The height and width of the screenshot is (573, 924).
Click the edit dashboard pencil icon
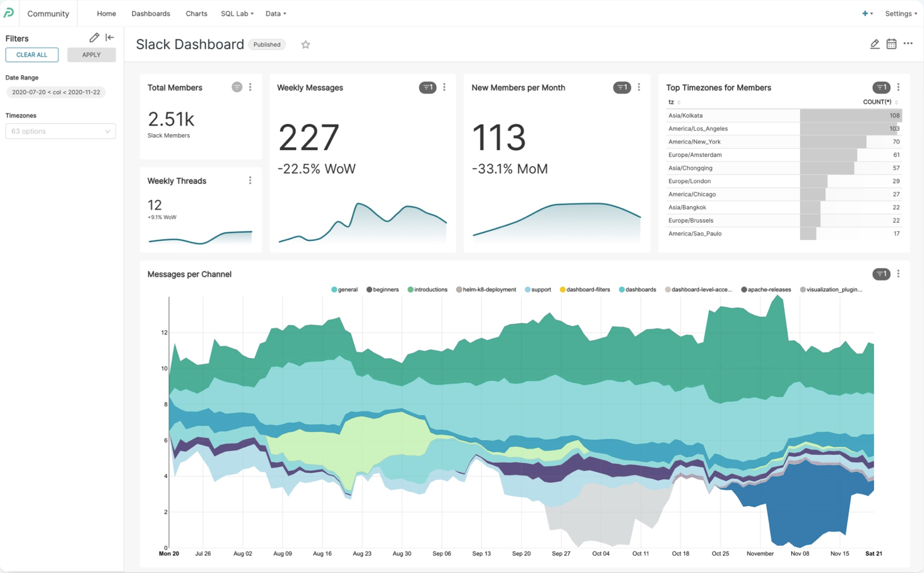pyautogui.click(x=874, y=44)
